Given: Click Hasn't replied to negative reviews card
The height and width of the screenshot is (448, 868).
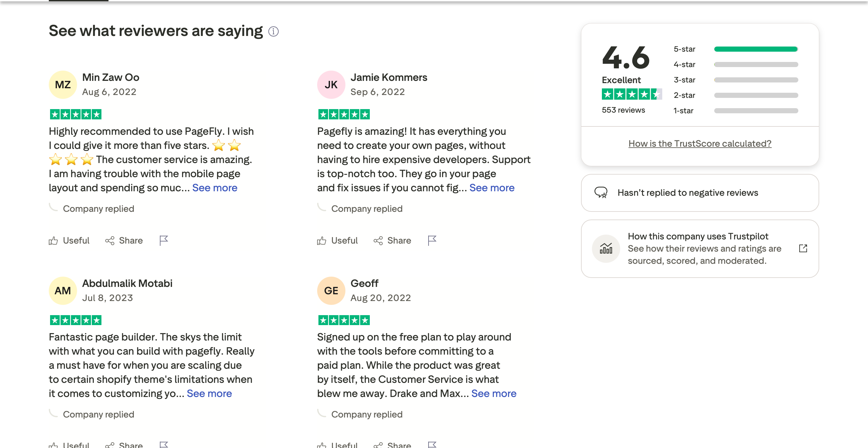Looking at the screenshot, I should 699,193.
